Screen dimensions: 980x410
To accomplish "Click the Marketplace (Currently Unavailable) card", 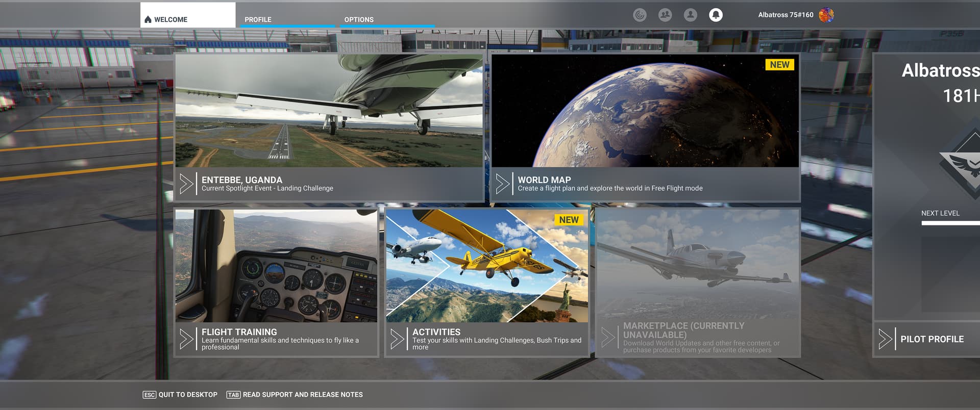I will click(x=698, y=283).
